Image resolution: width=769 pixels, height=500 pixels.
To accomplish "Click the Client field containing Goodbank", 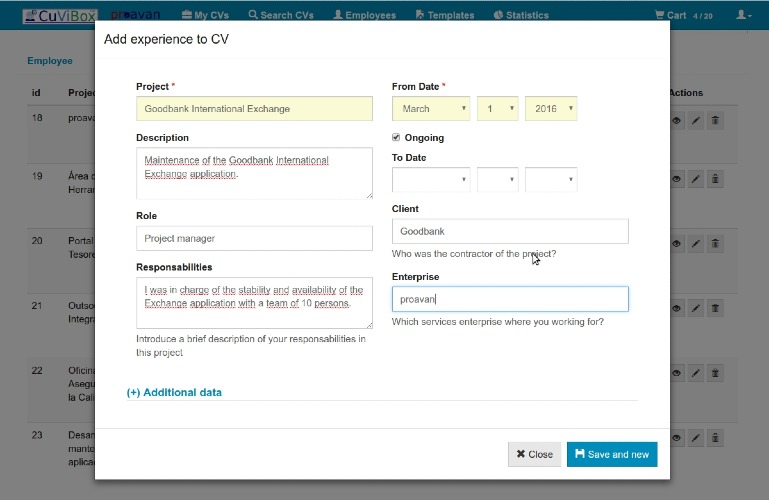I will (510, 231).
